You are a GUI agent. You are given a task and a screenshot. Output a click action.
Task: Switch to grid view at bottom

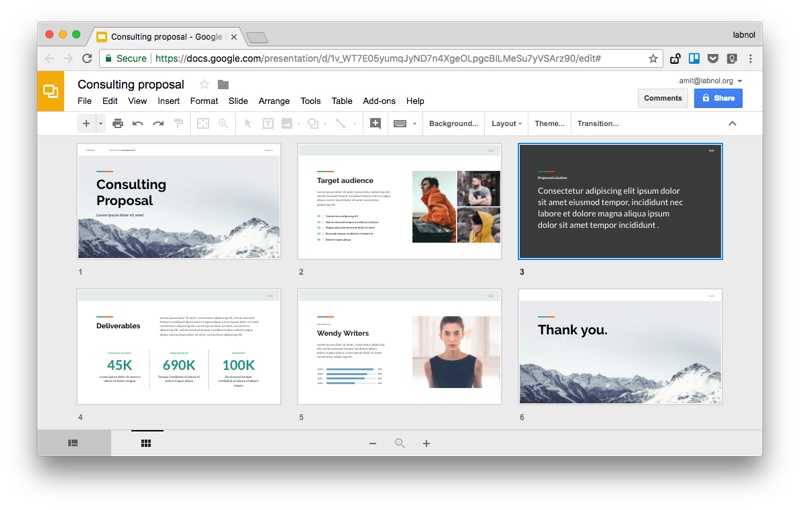click(146, 443)
